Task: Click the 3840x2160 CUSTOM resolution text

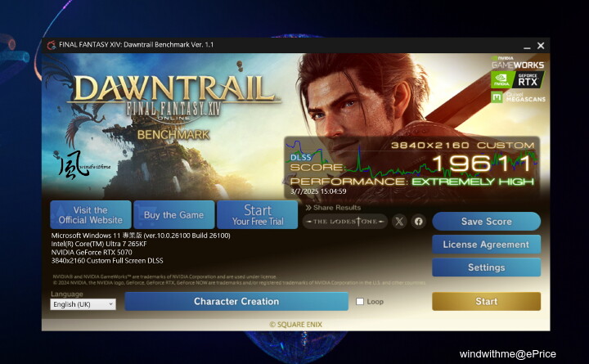Action: coord(463,146)
